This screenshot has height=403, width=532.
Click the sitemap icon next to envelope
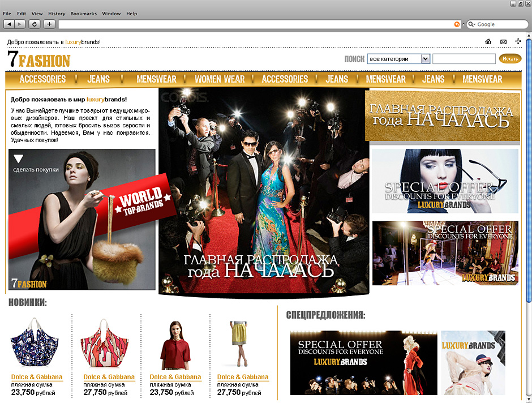[518, 41]
